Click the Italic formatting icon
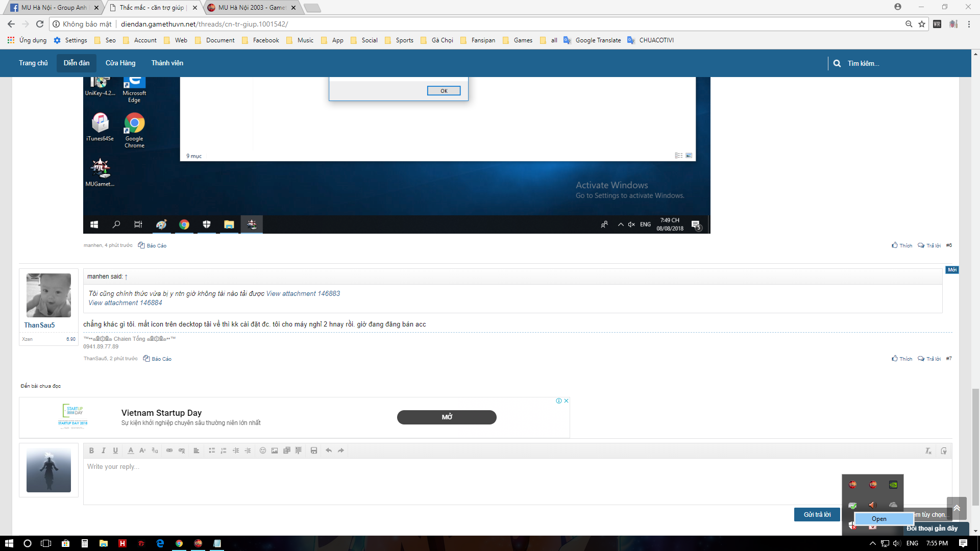This screenshot has height=551, width=980. (103, 449)
